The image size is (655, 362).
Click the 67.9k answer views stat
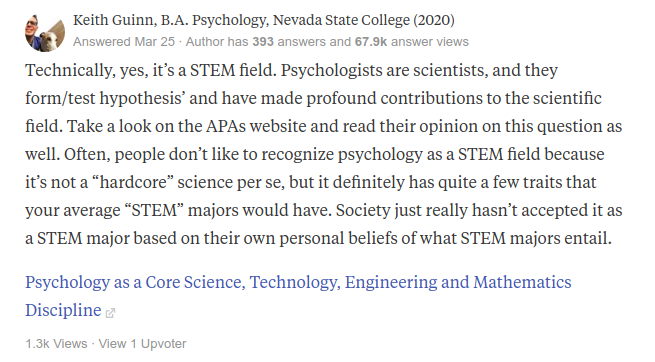coord(411,42)
